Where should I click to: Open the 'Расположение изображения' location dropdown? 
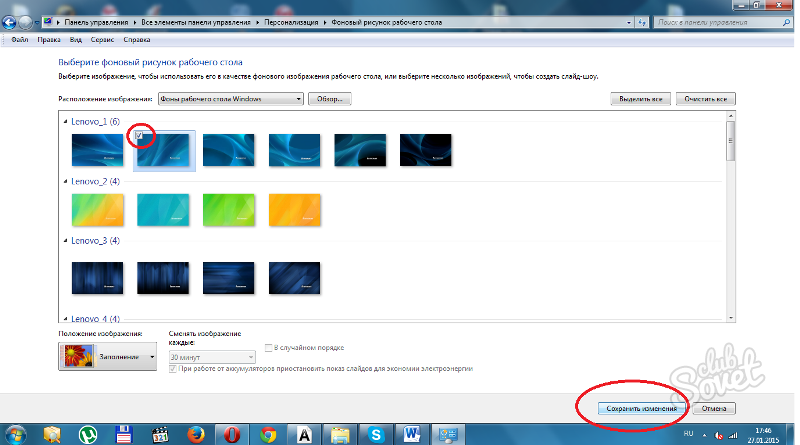click(x=230, y=99)
